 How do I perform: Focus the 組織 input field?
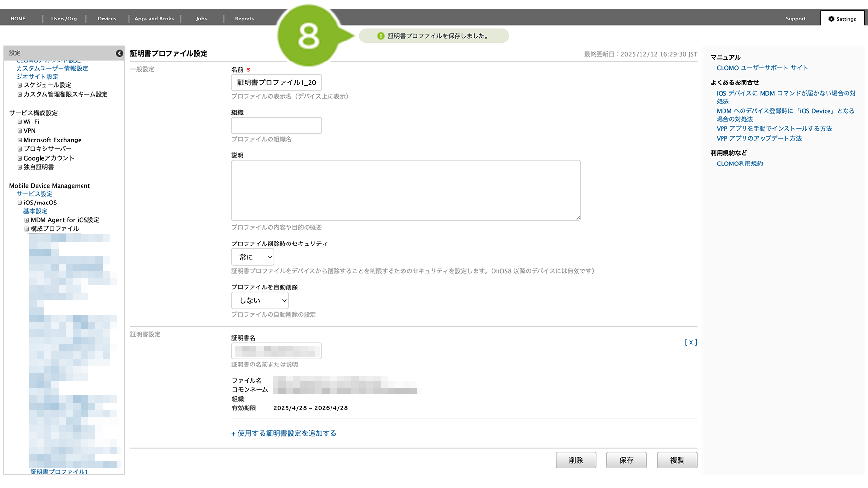pos(276,125)
